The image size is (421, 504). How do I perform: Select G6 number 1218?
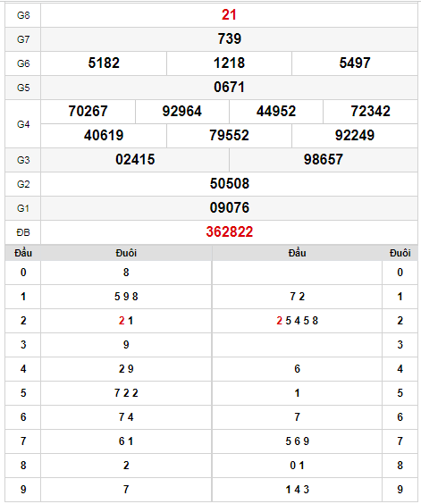230,63
